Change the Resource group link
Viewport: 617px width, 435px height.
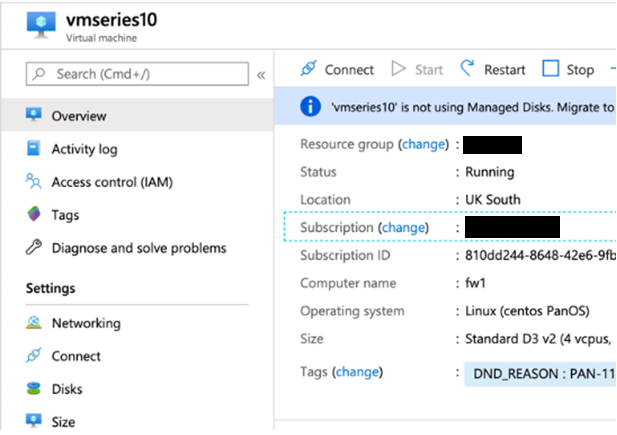[422, 144]
